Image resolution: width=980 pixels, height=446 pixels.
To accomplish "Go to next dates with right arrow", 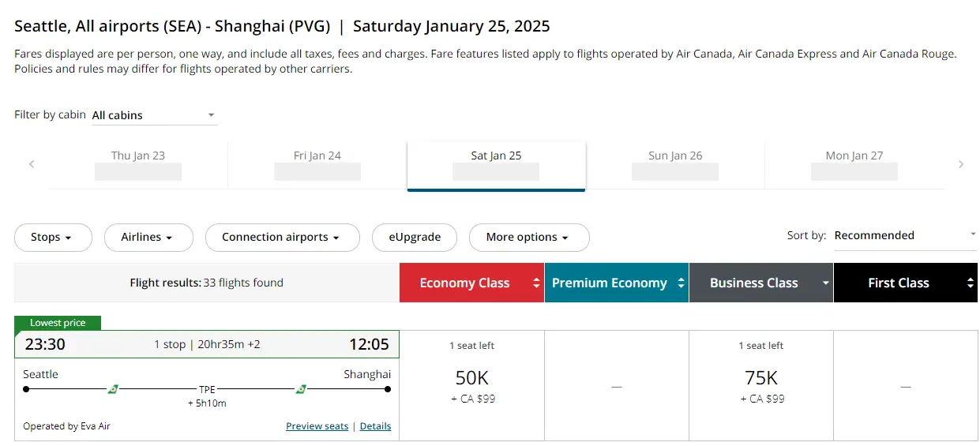I will [x=960, y=164].
